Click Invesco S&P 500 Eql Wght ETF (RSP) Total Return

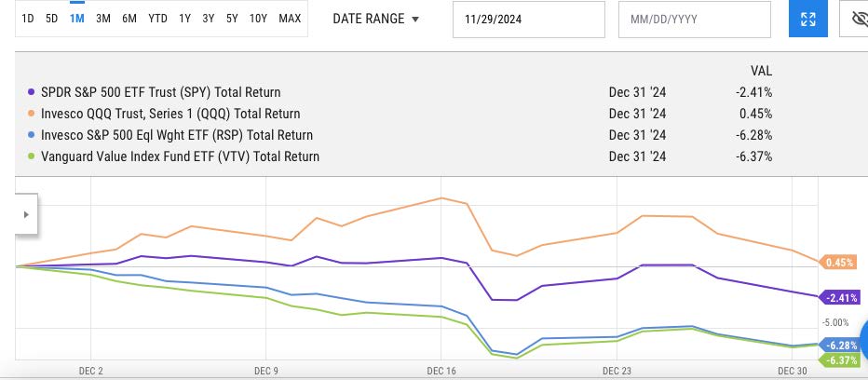pyautogui.click(x=177, y=135)
